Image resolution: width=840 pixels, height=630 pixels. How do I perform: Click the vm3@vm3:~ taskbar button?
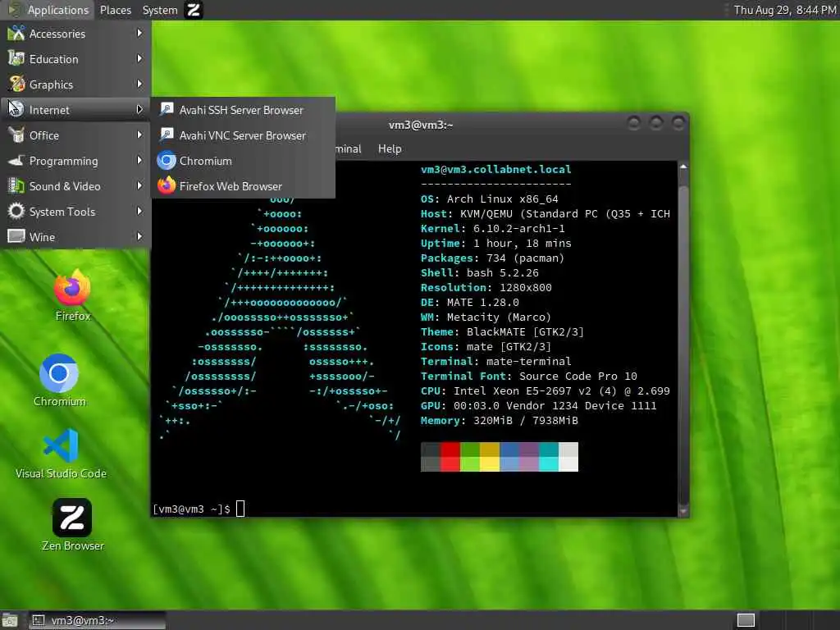pos(98,620)
